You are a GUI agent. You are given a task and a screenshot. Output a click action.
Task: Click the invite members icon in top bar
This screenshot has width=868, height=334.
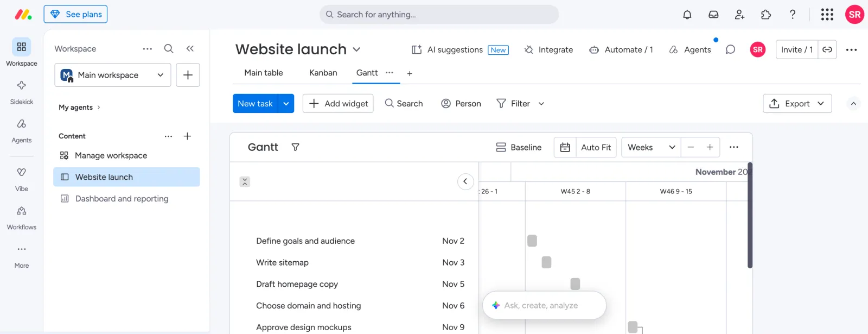739,15
